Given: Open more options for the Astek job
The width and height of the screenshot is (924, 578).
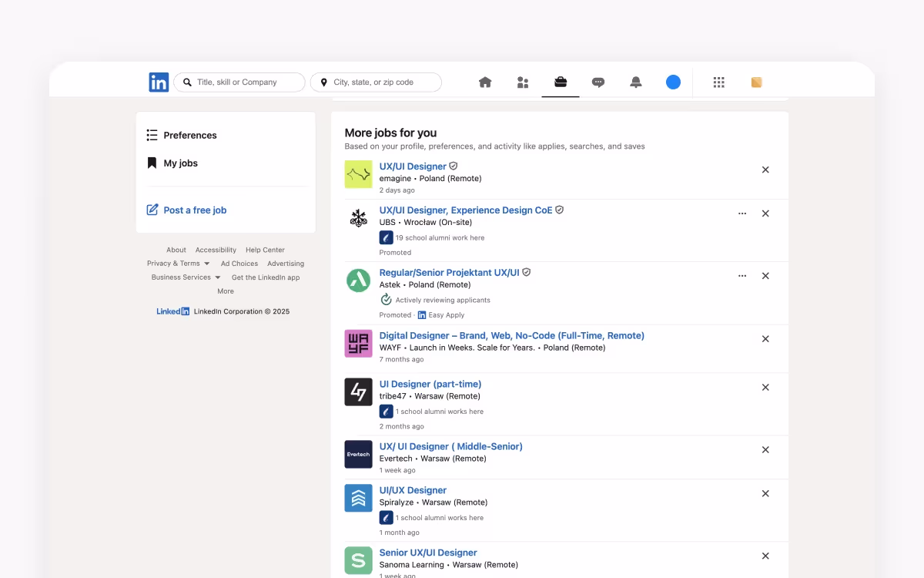Looking at the screenshot, I should click(742, 276).
